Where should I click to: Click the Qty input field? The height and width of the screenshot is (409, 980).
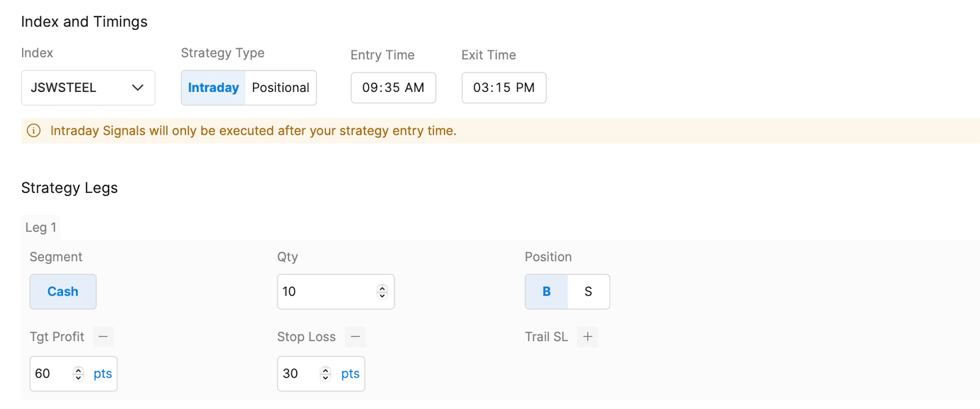[x=325, y=291]
